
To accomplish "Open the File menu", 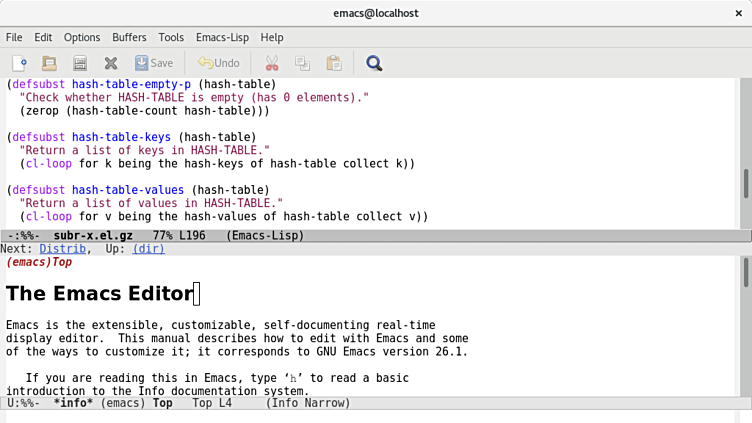I will click(14, 37).
